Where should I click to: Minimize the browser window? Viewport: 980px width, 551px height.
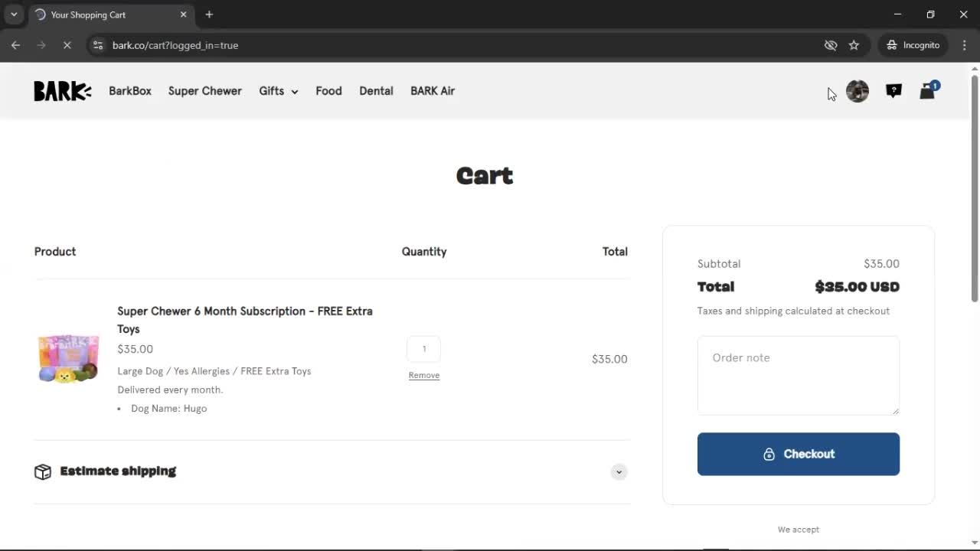(x=898, y=15)
